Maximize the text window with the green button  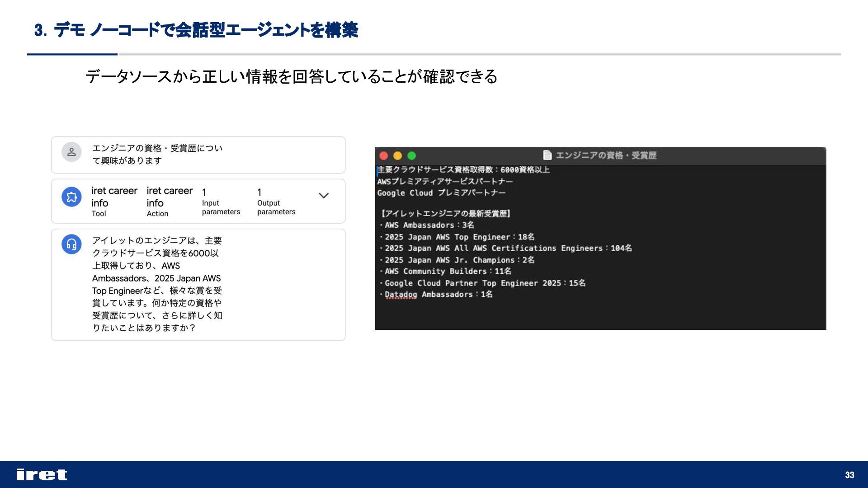[411, 156]
